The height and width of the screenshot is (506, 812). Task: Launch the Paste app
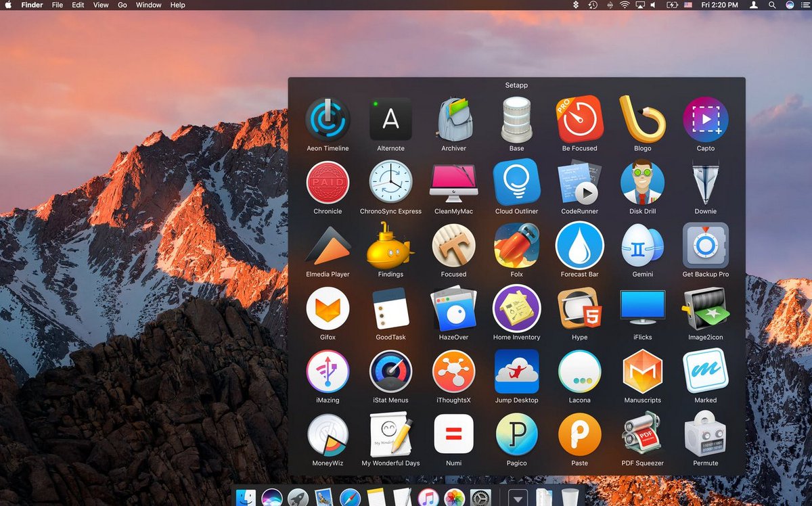coord(579,434)
